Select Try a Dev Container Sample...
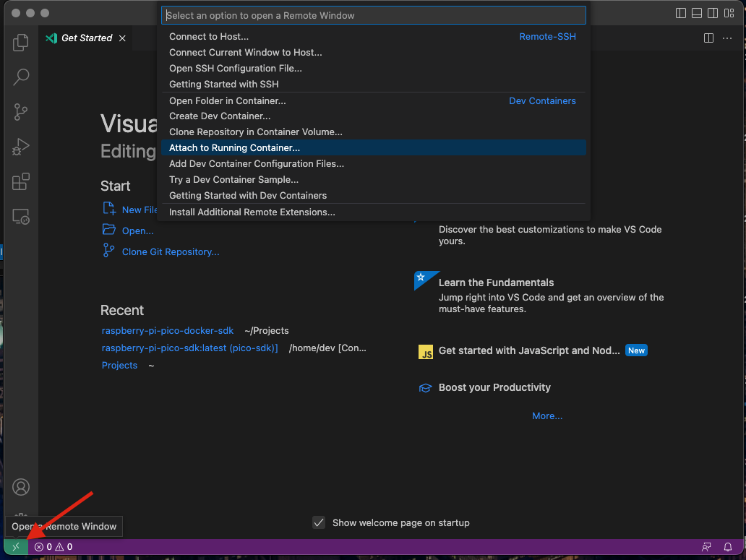This screenshot has height=560, width=746. [x=374, y=180]
